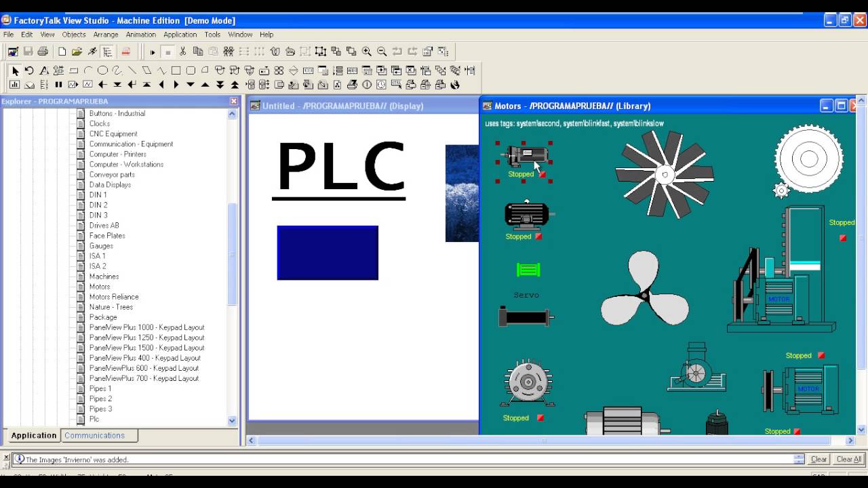Click the Zoom Out magnifier icon

pyautogui.click(x=382, y=52)
